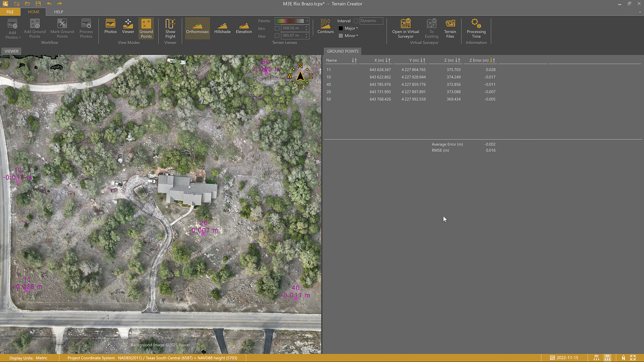
Task: Open the FILE menu
Action: [10, 12]
